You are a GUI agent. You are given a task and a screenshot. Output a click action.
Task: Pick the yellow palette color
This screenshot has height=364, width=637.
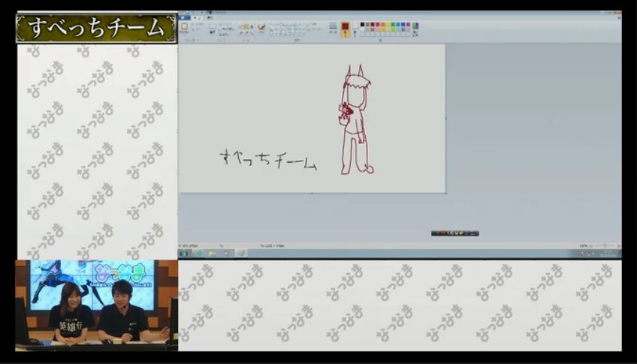(386, 25)
